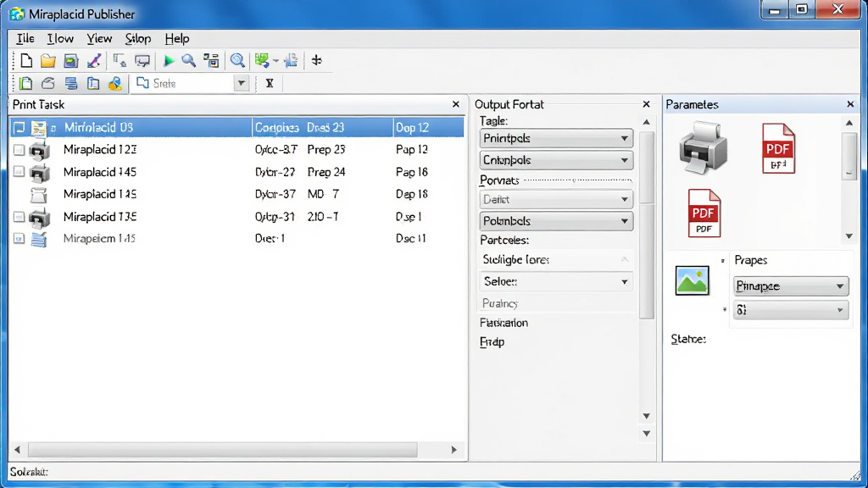Select the purple pen edit tool
868x488 pixels.
[x=94, y=60]
